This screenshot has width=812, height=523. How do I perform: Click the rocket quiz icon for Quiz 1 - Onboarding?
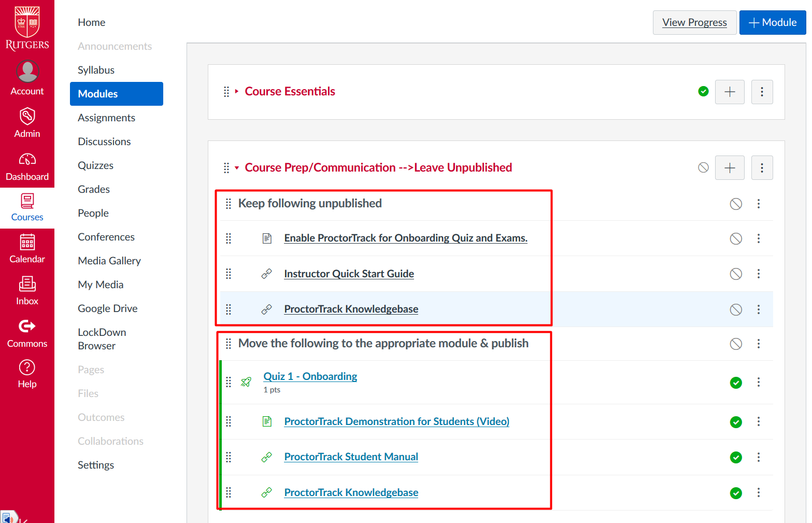coord(246,382)
